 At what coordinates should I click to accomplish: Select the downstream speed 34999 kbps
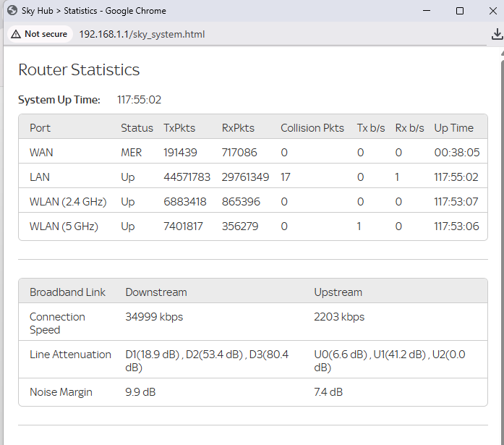(x=154, y=317)
